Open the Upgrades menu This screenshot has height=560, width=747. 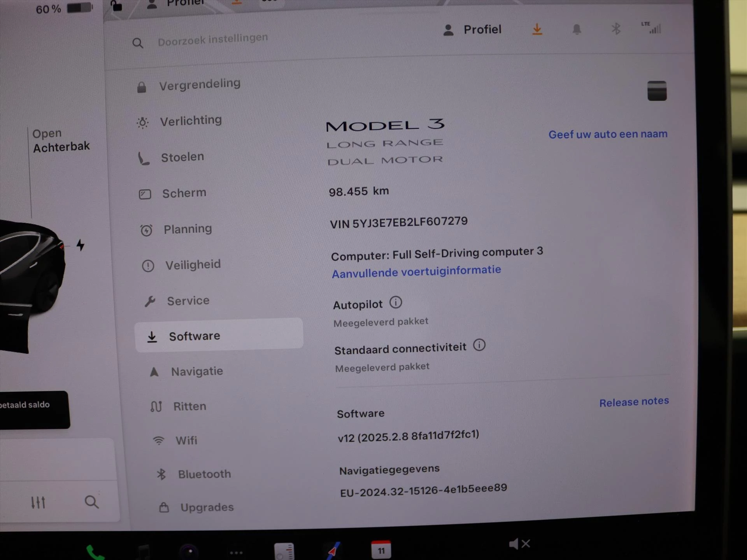coord(196,508)
